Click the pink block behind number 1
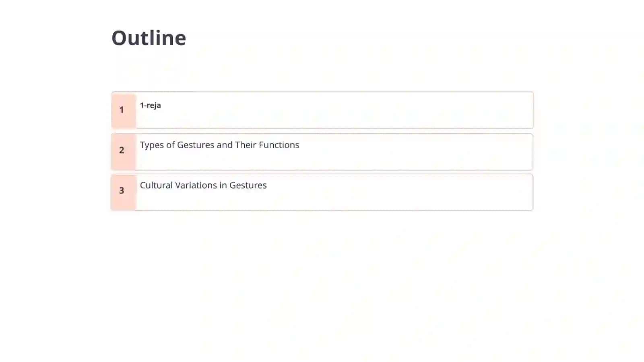Image resolution: width=644 pixels, height=362 pixels. point(124,110)
